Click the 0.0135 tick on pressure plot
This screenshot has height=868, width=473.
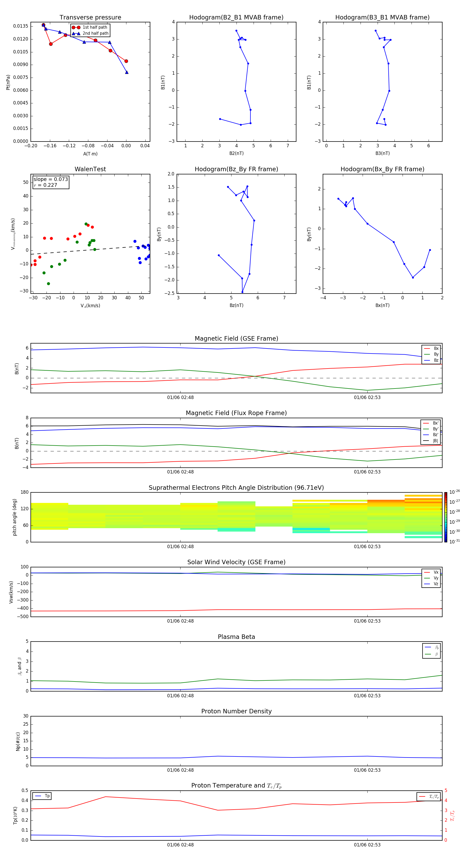click(21, 26)
